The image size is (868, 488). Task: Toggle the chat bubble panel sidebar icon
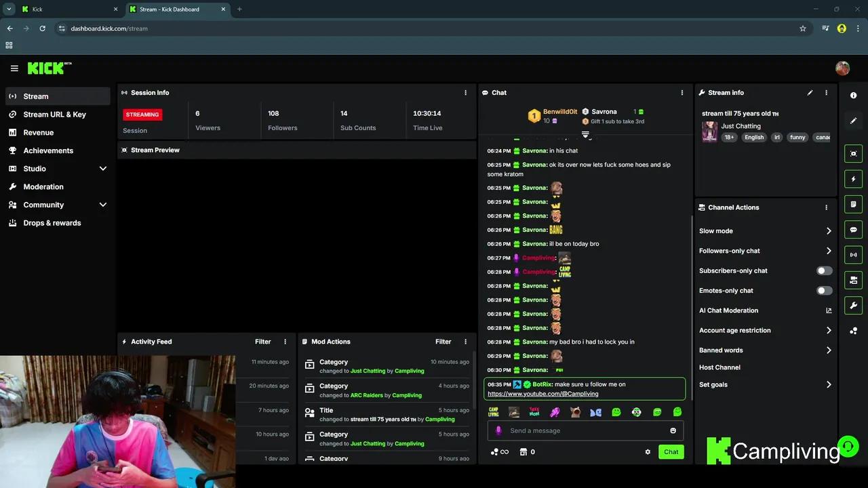click(x=854, y=230)
